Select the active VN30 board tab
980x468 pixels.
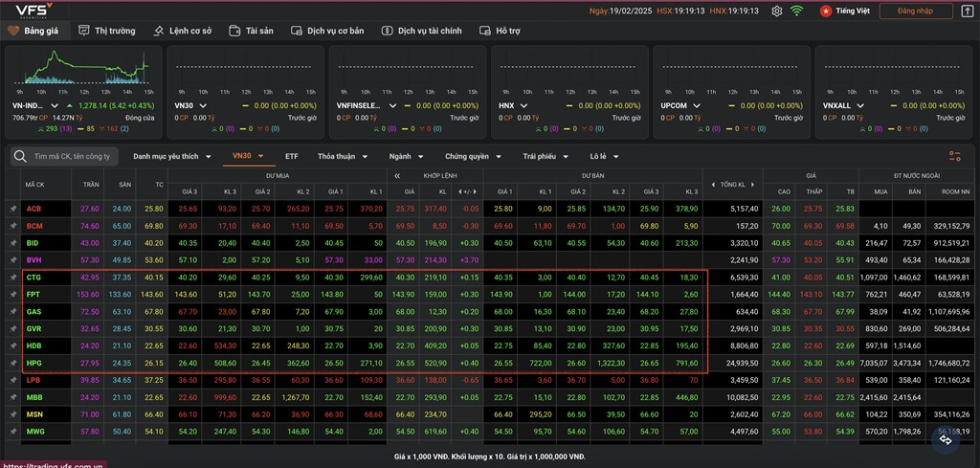click(x=249, y=156)
